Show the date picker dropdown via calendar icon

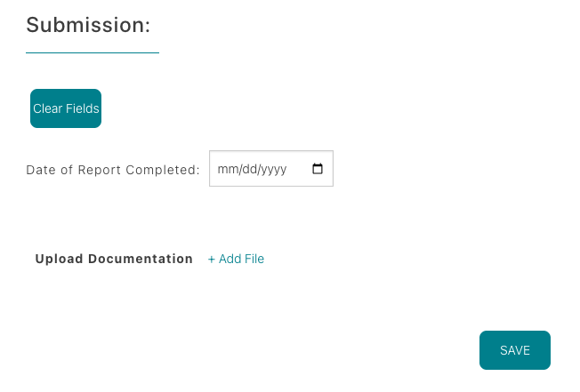(318, 169)
